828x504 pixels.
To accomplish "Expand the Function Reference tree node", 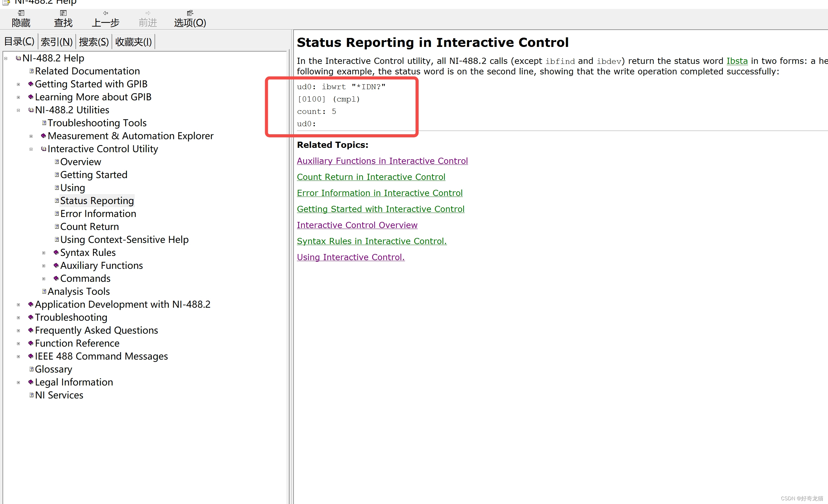I will click(x=19, y=344).
